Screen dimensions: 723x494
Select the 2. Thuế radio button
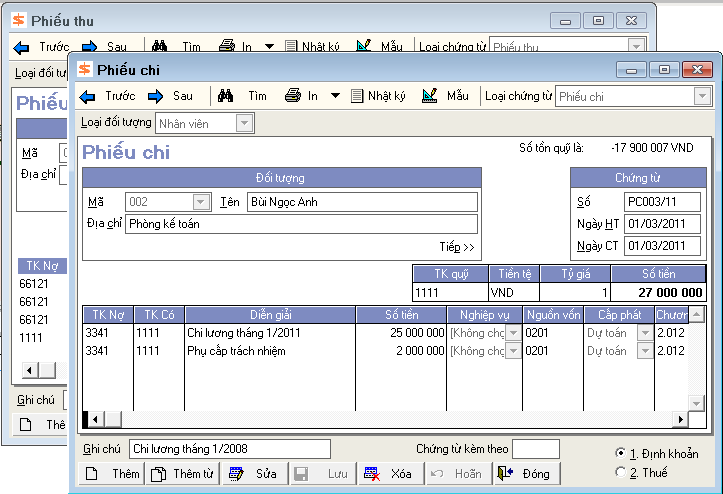[x=621, y=472]
